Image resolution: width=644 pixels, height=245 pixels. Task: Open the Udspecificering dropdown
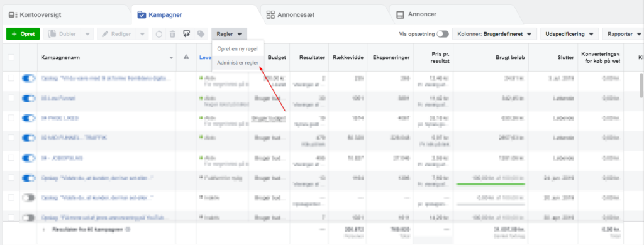pos(569,34)
